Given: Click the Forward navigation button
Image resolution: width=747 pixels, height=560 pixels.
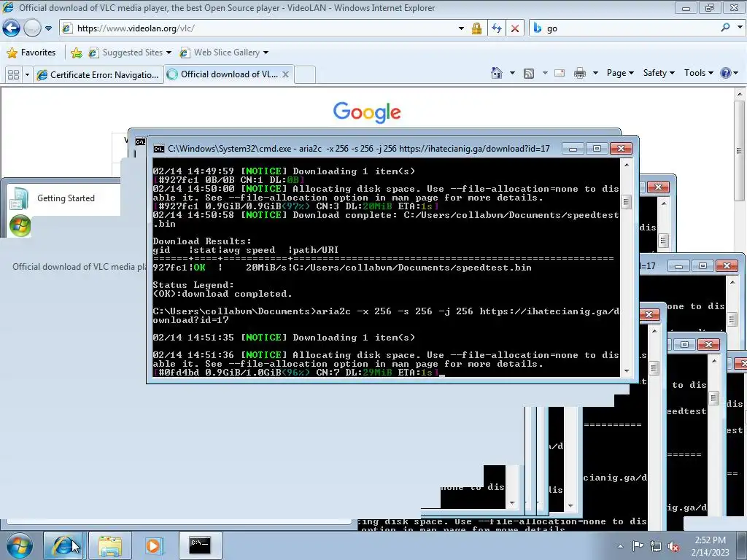Looking at the screenshot, I should 32,28.
